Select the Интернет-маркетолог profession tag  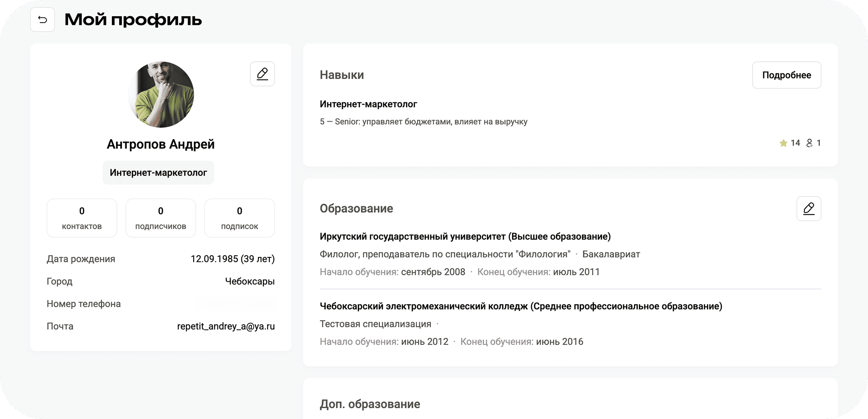(x=158, y=172)
